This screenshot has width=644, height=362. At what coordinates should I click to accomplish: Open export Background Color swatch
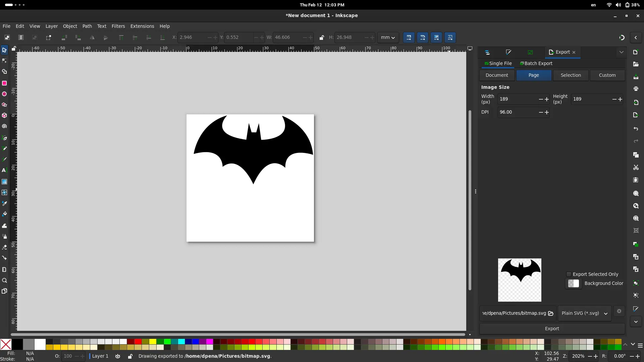(573, 284)
